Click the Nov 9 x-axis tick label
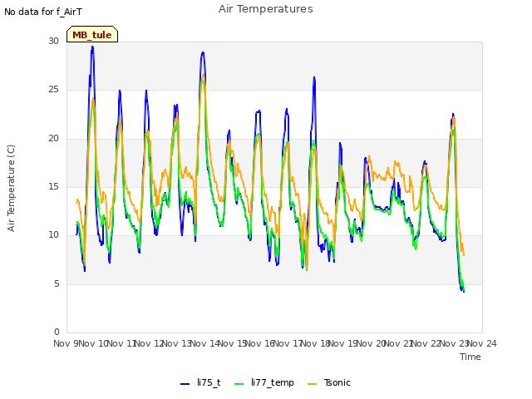 (66, 343)
